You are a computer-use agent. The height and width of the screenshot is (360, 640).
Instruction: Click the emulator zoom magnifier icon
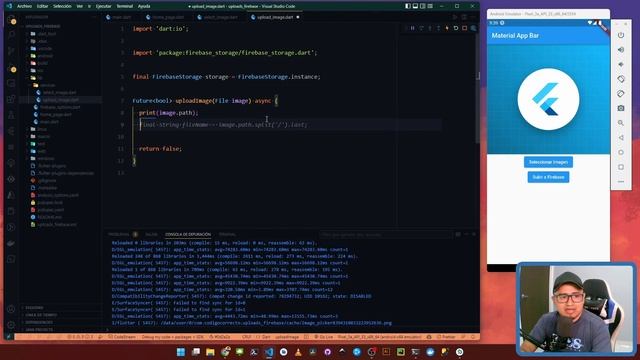[x=621, y=123]
